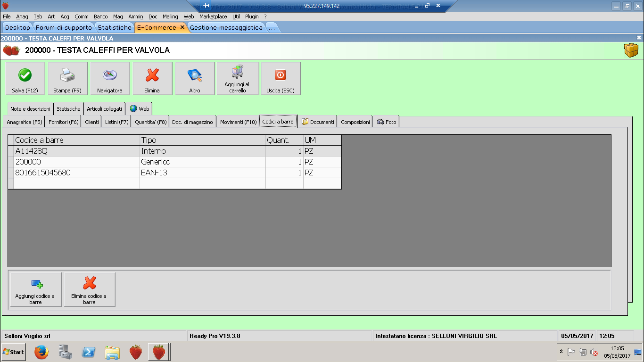Click the Quant. column header
This screenshot has height=362, width=644.
pyautogui.click(x=285, y=140)
